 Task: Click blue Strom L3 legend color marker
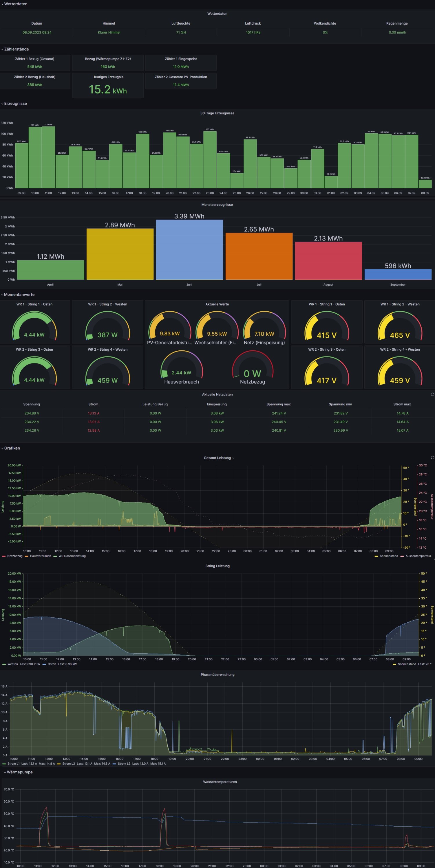pyautogui.click(x=114, y=764)
